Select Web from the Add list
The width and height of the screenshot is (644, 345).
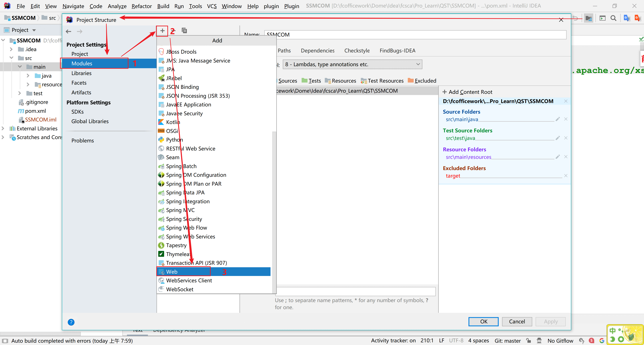172,272
